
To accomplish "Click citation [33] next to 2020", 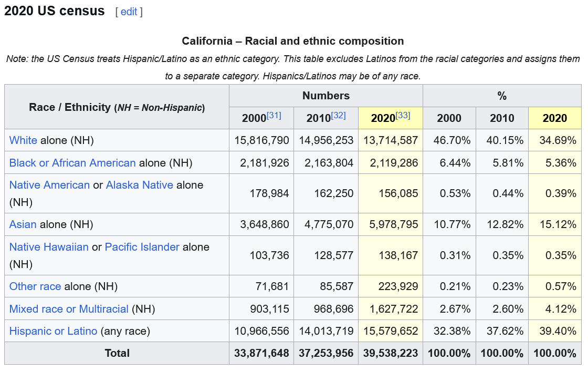I will [x=403, y=115].
